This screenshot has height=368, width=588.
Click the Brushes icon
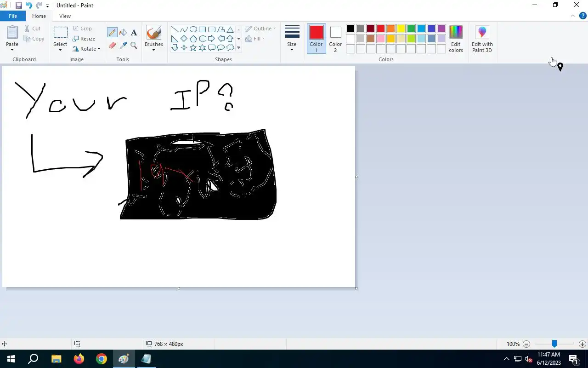pos(153,33)
